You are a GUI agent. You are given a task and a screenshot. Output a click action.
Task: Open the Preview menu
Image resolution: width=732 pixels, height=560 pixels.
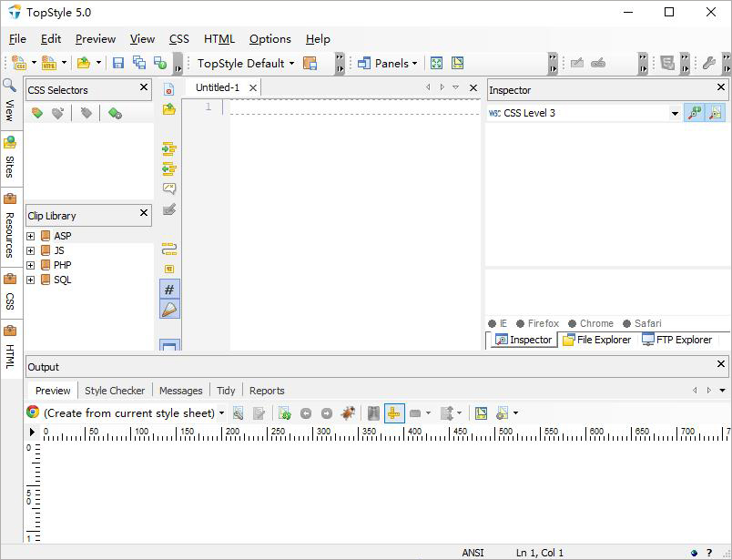tap(96, 39)
